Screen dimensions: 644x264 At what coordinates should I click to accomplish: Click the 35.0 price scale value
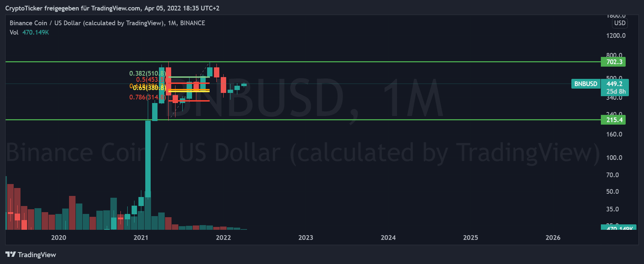[x=612, y=209]
